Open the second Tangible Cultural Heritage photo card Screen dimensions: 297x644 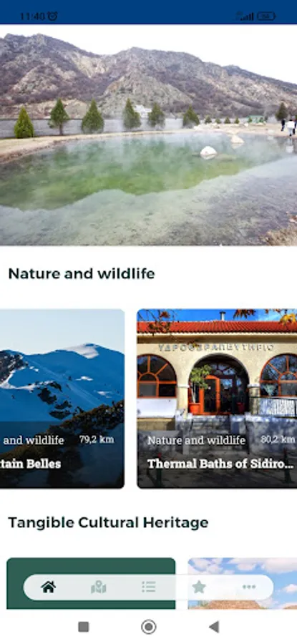click(243, 582)
